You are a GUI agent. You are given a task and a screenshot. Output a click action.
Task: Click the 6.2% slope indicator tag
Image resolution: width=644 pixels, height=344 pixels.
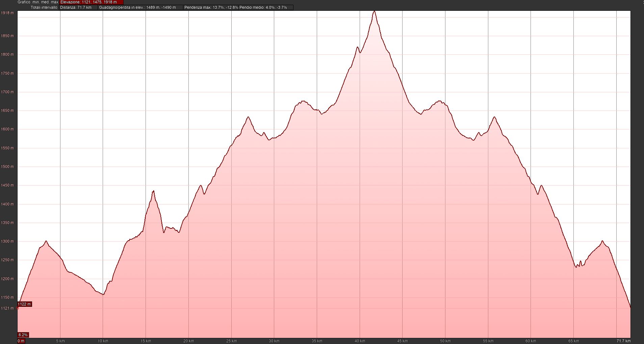(x=23, y=335)
